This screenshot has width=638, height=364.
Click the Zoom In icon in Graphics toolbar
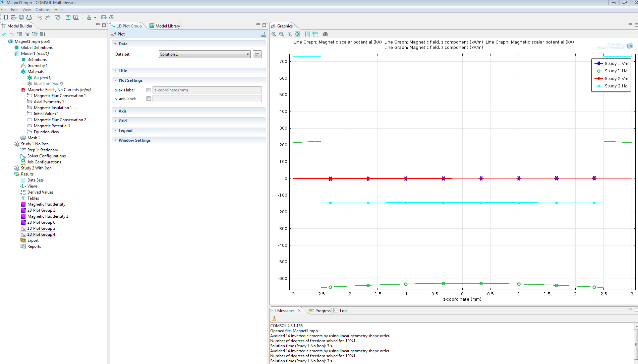(x=274, y=34)
